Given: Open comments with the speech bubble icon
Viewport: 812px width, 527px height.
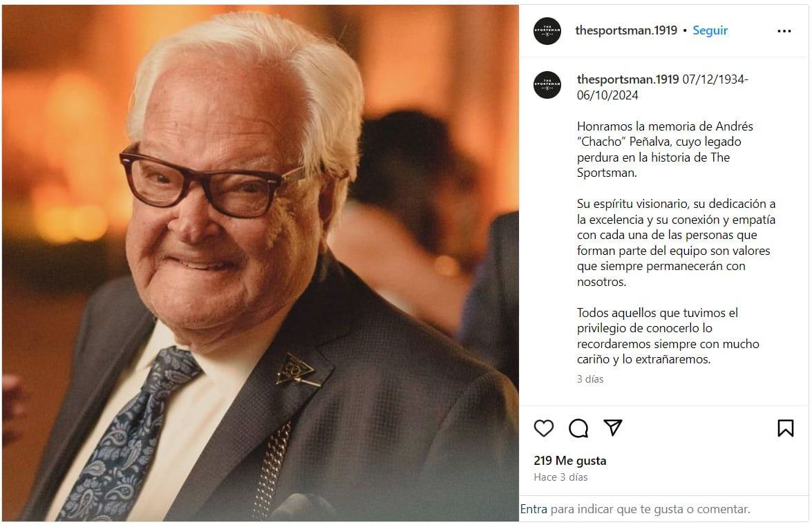Looking at the screenshot, I should click(x=578, y=428).
